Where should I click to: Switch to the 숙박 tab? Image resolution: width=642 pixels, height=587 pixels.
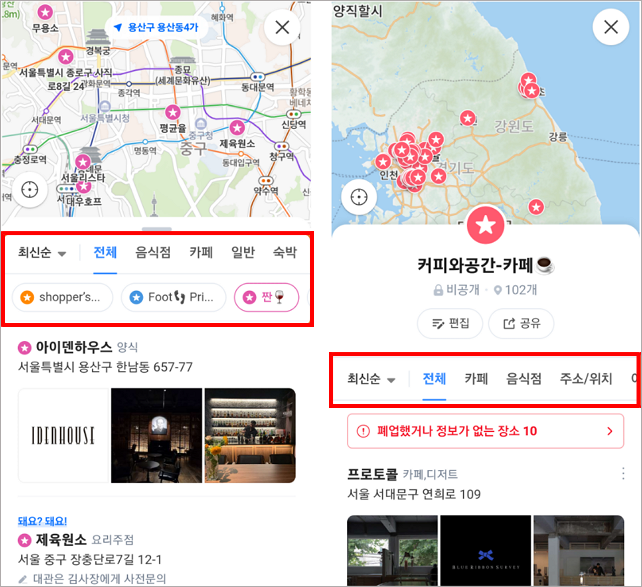(x=285, y=252)
